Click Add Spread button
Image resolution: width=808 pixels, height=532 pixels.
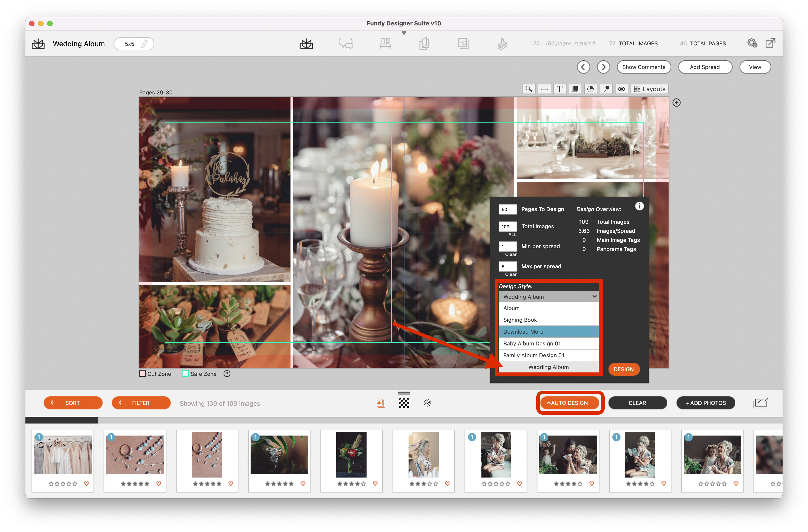pyautogui.click(x=705, y=67)
